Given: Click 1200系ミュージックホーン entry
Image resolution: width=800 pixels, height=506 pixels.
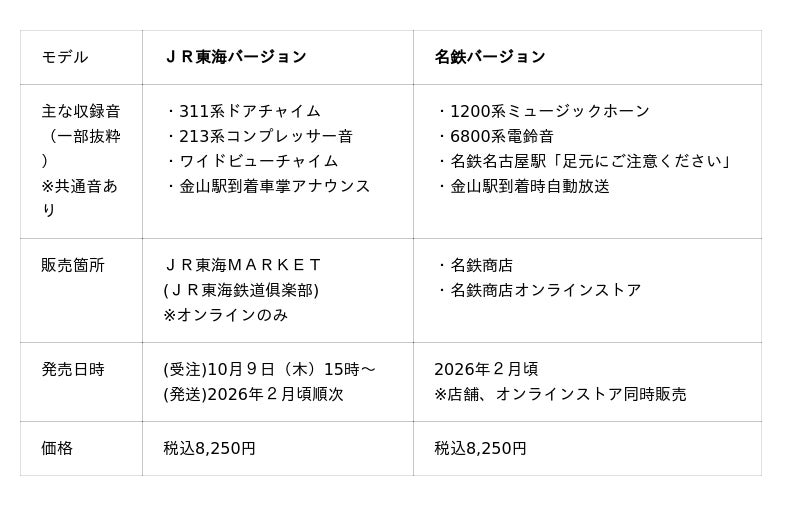Looking at the screenshot, I should click(x=542, y=111).
